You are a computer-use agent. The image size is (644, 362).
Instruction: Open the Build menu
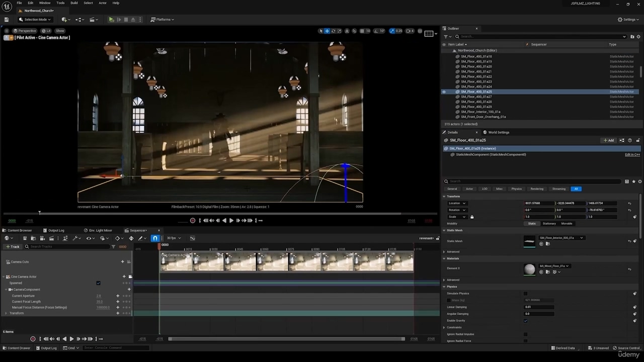[74, 3]
